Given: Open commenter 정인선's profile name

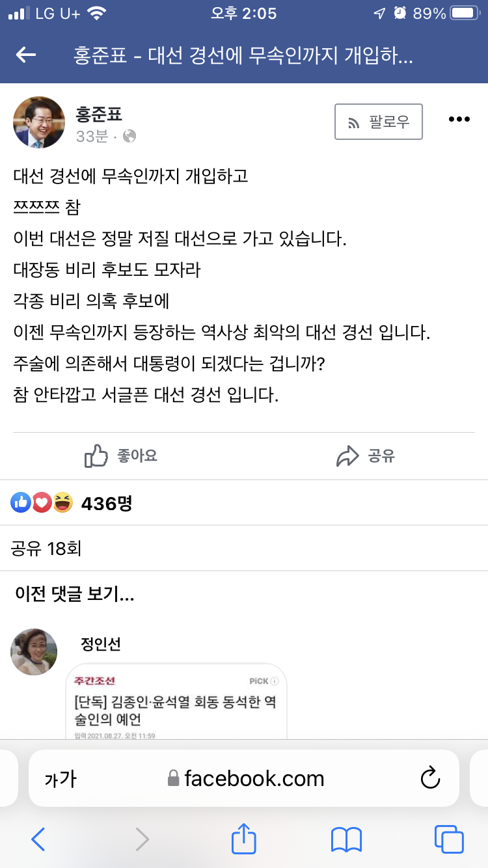Looking at the screenshot, I should point(100,644).
